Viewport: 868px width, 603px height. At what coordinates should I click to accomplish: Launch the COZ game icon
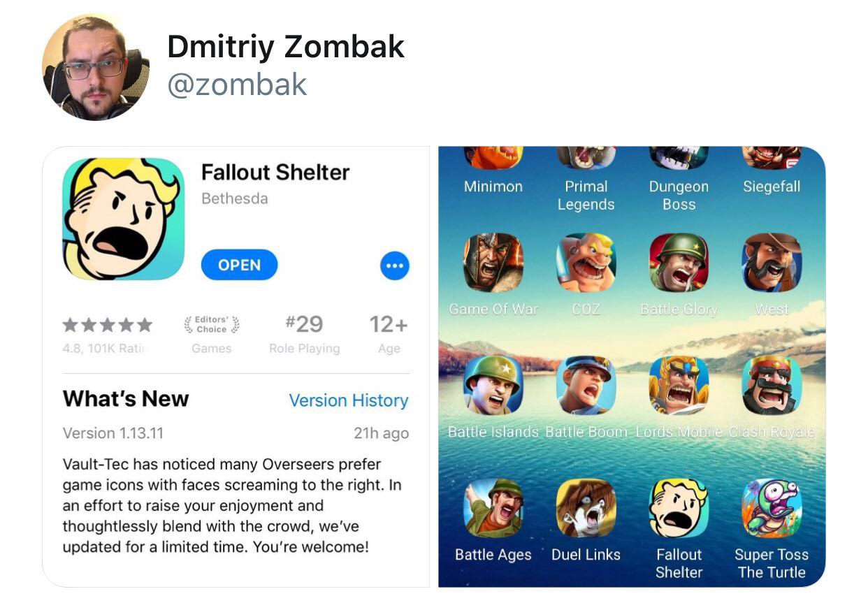586,263
